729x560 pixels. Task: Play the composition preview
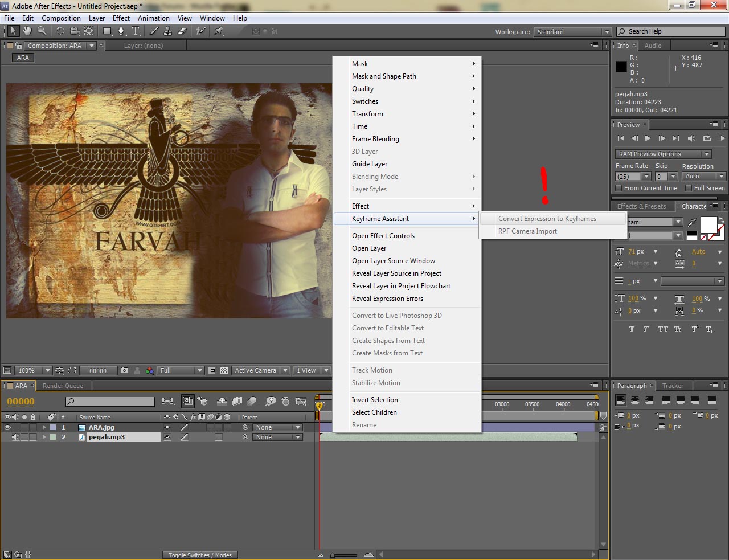[648, 138]
